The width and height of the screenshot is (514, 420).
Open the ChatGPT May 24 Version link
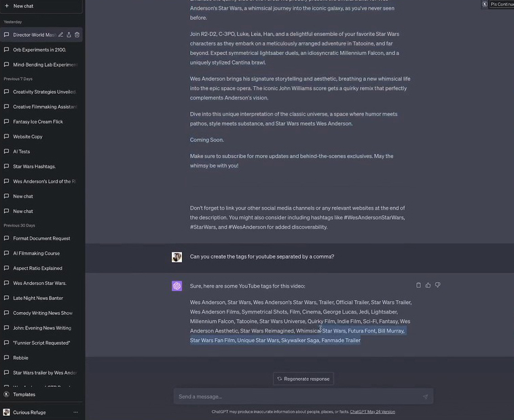click(x=372, y=411)
